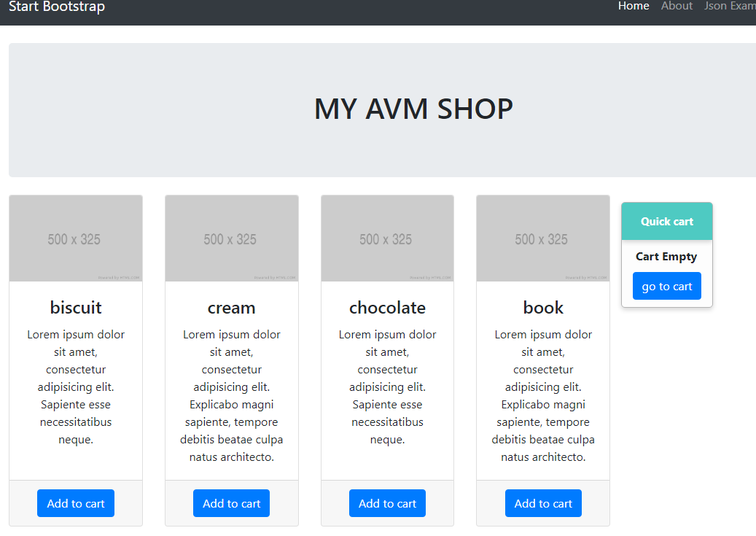Add cream to cart
The width and height of the screenshot is (756, 536).
(231, 503)
